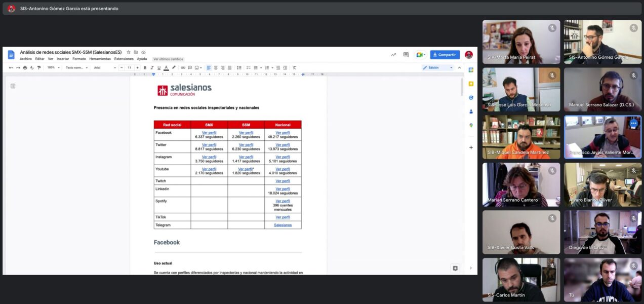Undo the last action
The height and width of the screenshot is (304, 644).
click(x=11, y=67)
